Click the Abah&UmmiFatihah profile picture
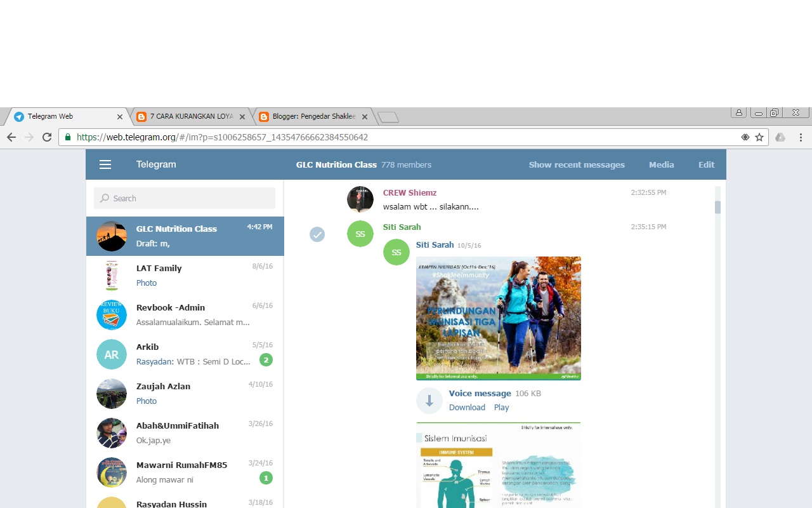Viewport: 812px width, 508px height. tap(112, 433)
